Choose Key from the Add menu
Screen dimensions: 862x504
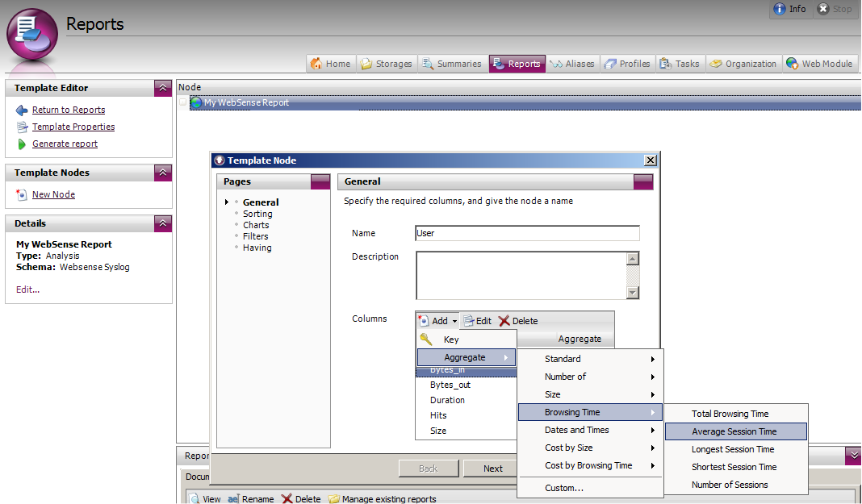click(467, 339)
